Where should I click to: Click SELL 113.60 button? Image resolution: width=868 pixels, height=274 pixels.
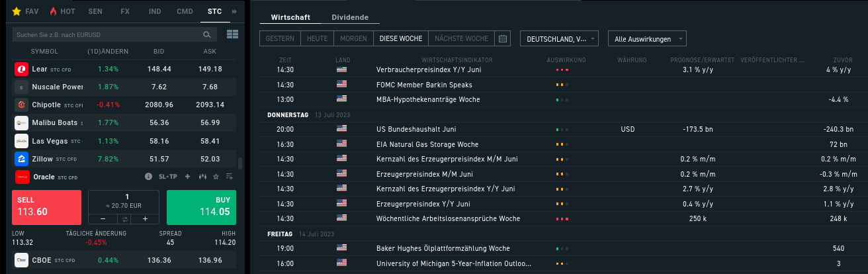46,207
